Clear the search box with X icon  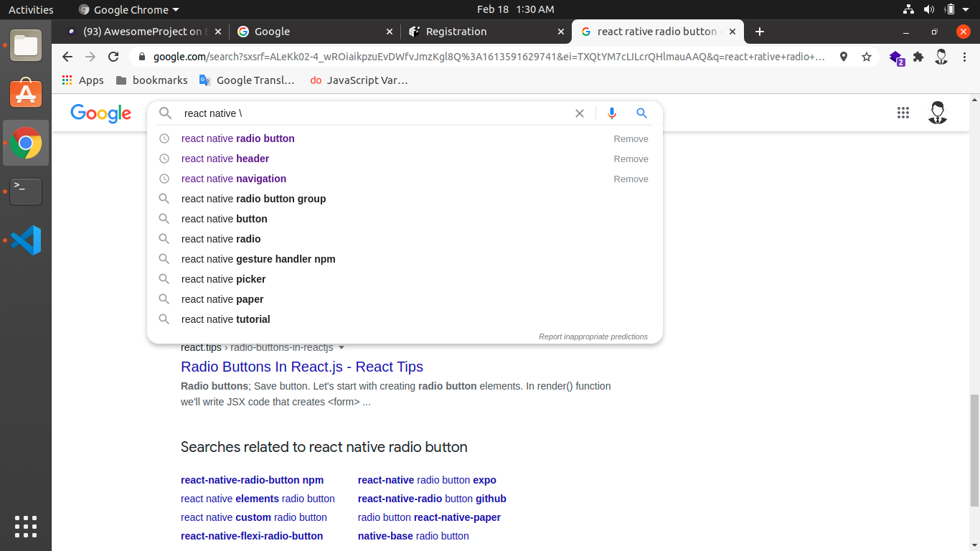(580, 113)
